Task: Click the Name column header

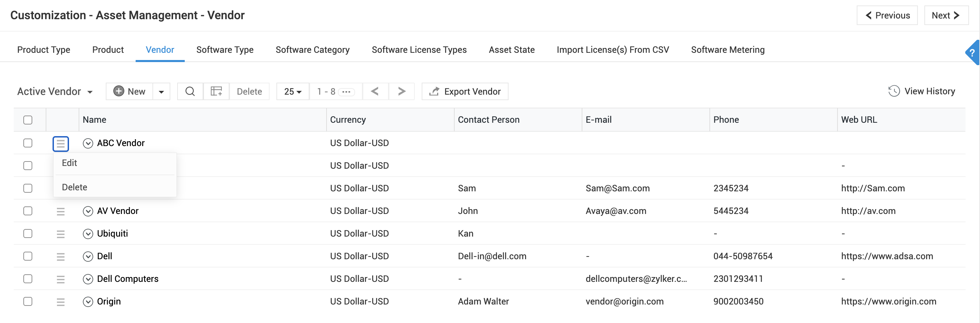Action: [x=95, y=120]
